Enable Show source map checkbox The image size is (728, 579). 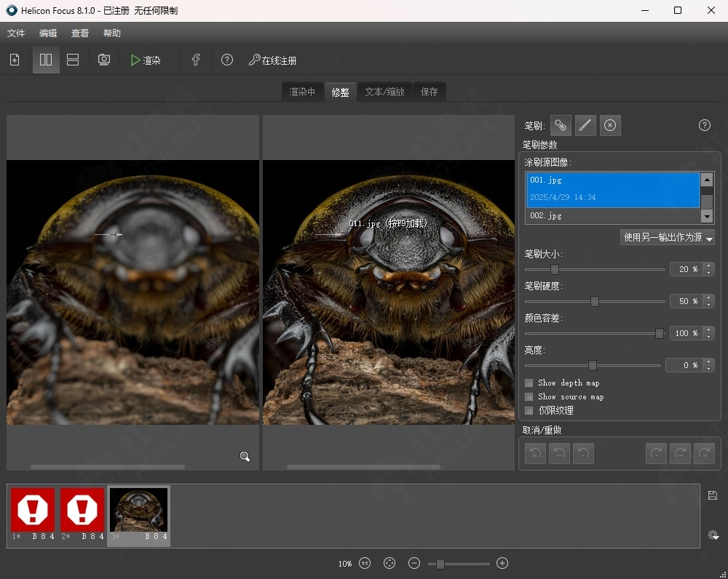click(x=529, y=396)
